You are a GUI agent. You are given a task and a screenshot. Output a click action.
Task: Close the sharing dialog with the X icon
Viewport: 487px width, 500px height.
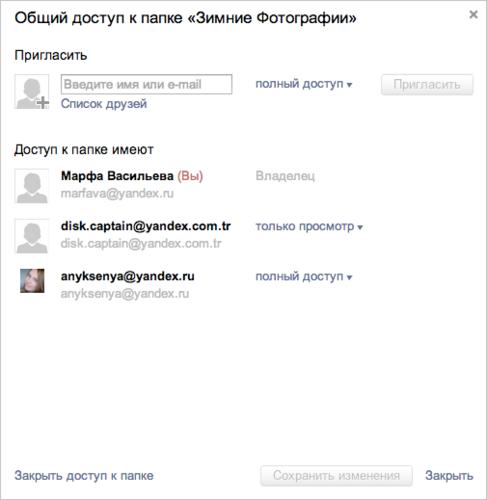473,15
